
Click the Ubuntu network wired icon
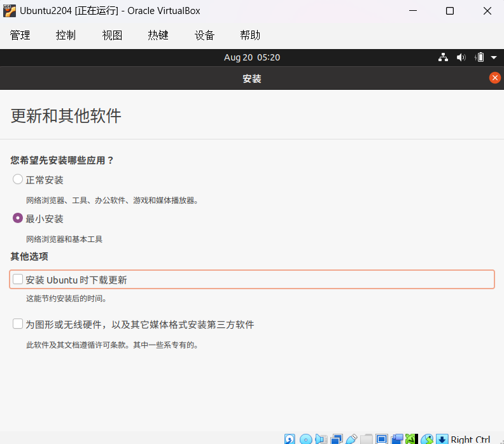(444, 57)
